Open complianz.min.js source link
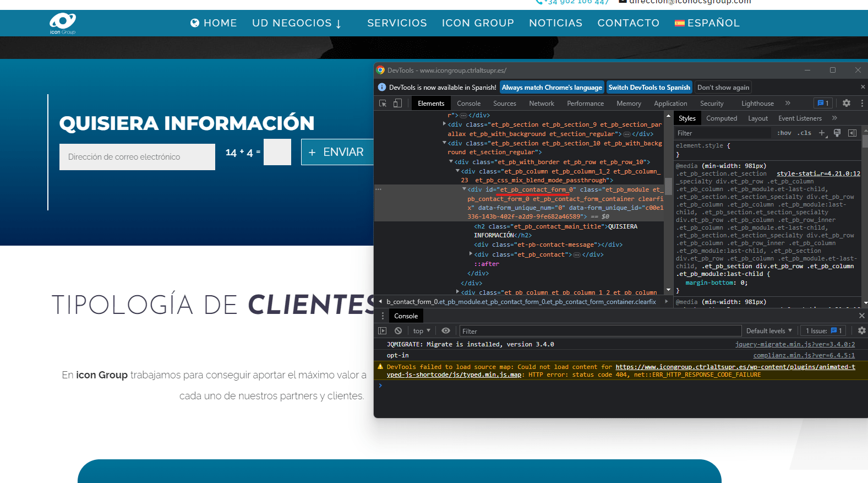Screen dimensions: 868x483 804,355
